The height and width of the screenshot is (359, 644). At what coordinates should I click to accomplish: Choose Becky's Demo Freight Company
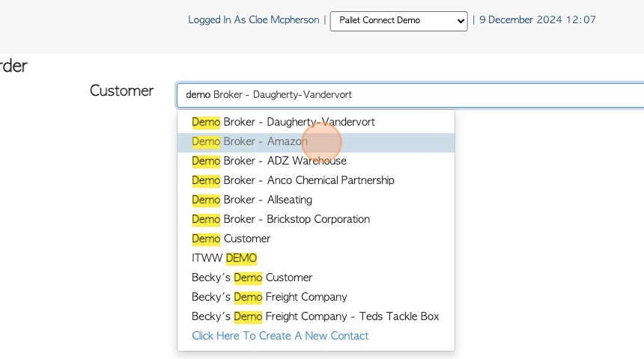316,297
